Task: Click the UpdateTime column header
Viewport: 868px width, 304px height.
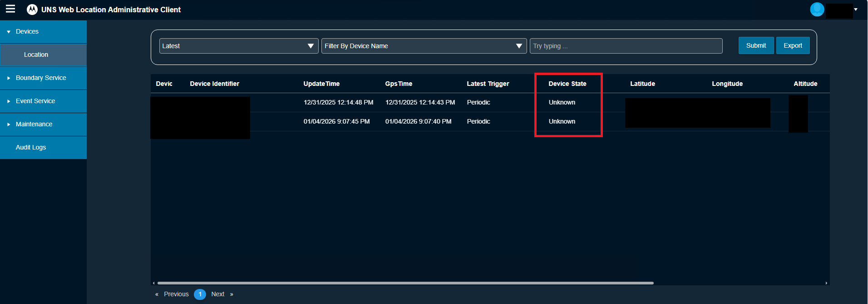Action: tap(321, 84)
